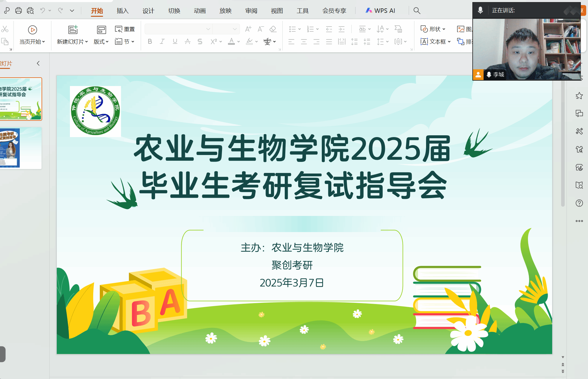Toggle bold formatting
588x379 pixels.
[x=150, y=42]
